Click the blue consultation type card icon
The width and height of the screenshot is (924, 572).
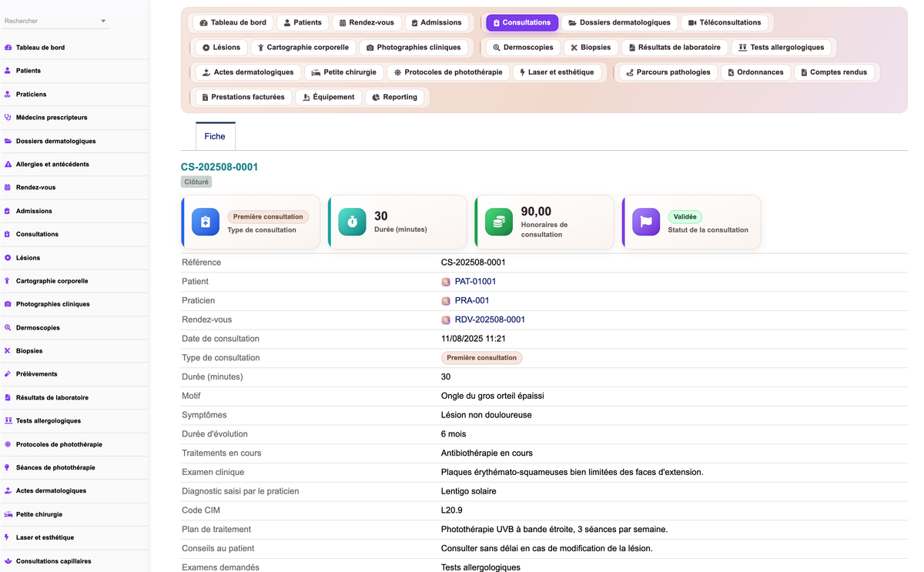tap(206, 222)
